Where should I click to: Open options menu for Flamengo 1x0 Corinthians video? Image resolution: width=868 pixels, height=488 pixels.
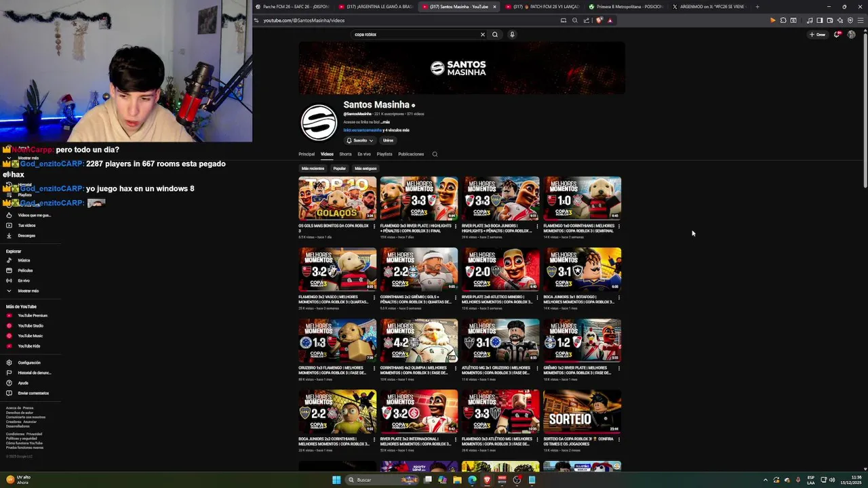coord(618,226)
